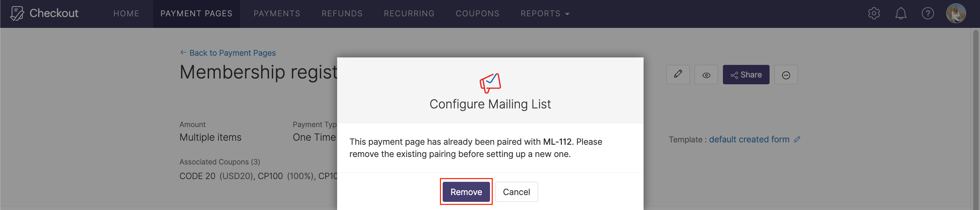Switch to the Home tab
The height and width of the screenshot is (210, 980).
coord(126,13)
